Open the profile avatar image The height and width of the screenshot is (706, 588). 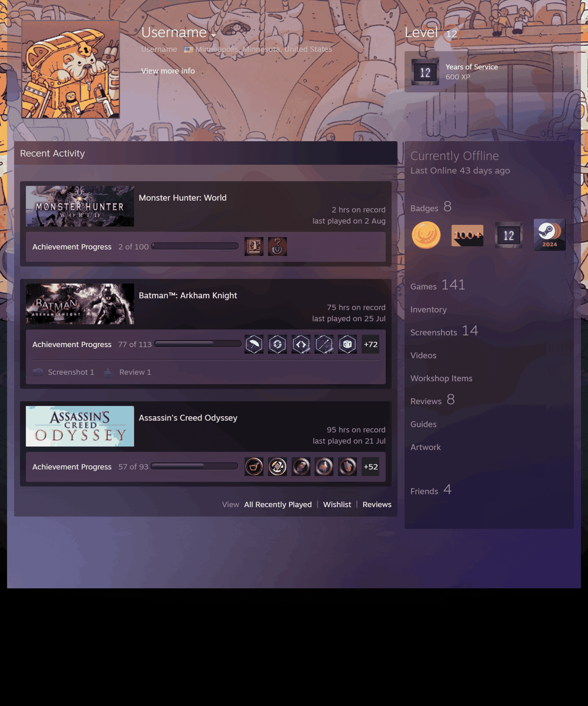71,69
